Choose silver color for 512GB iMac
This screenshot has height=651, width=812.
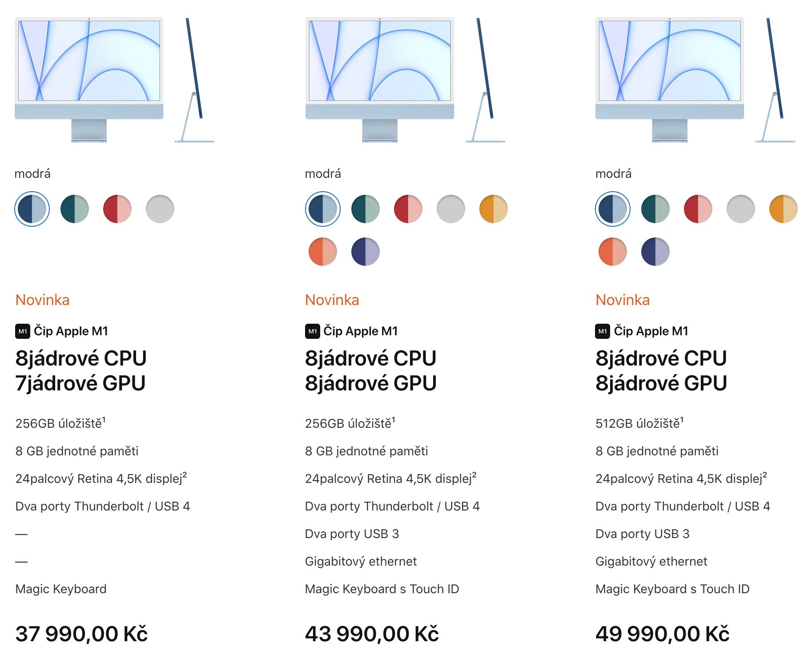pos(741,209)
